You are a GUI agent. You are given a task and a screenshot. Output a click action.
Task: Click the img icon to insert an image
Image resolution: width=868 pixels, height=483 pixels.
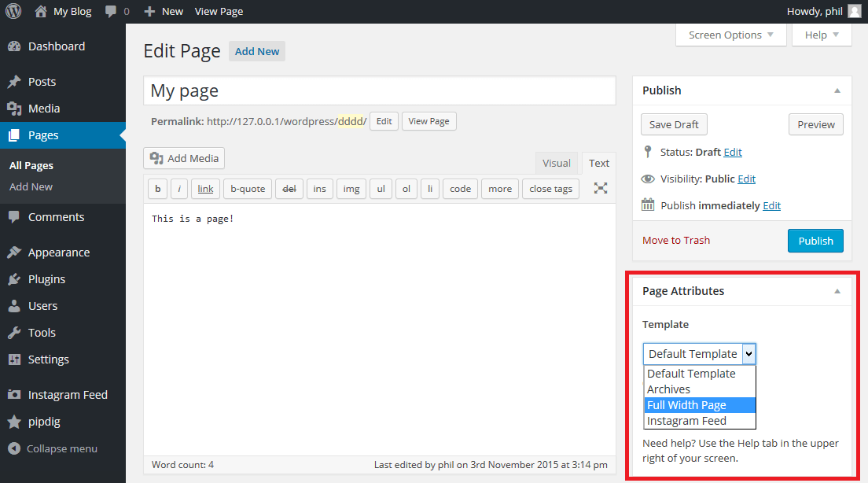click(x=351, y=188)
